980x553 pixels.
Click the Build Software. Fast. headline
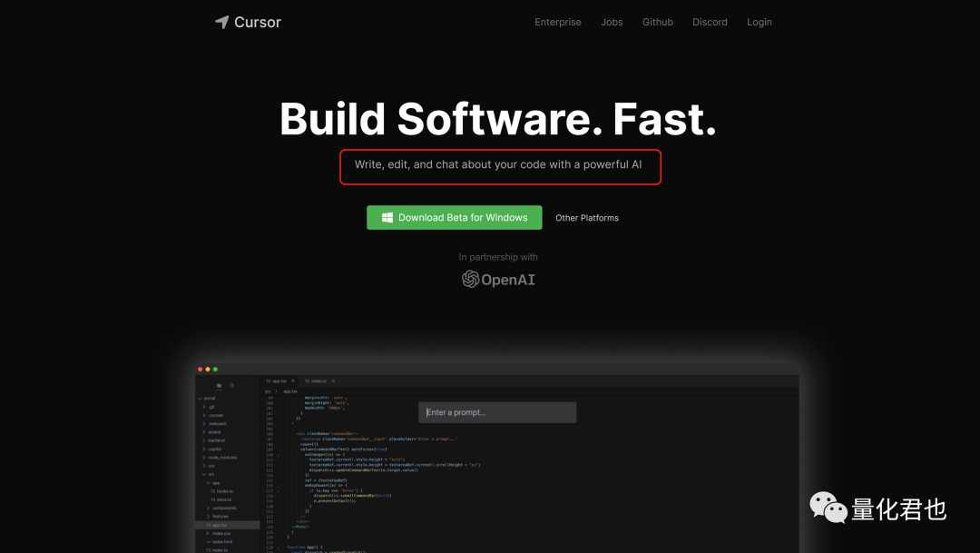(x=498, y=119)
